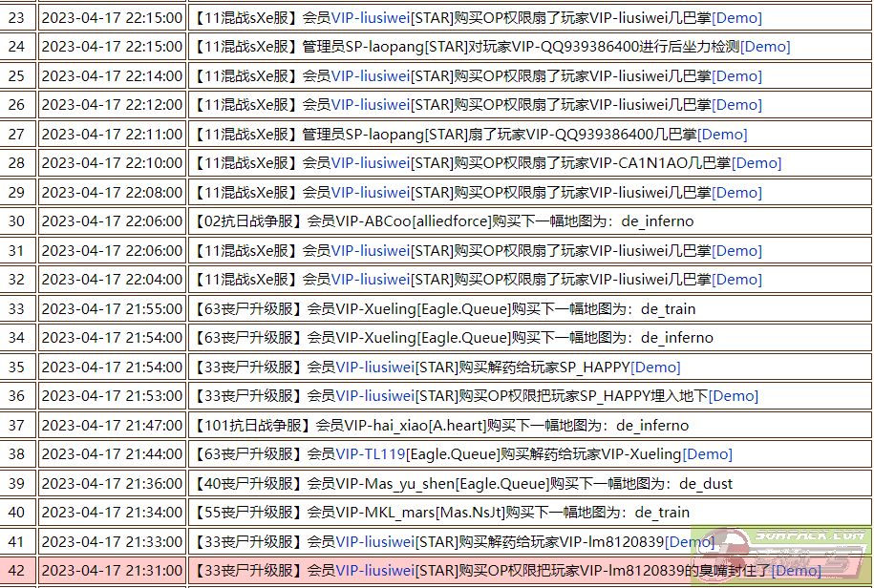Select row number 40 cell
This screenshot has height=588, width=874.
tap(17, 513)
